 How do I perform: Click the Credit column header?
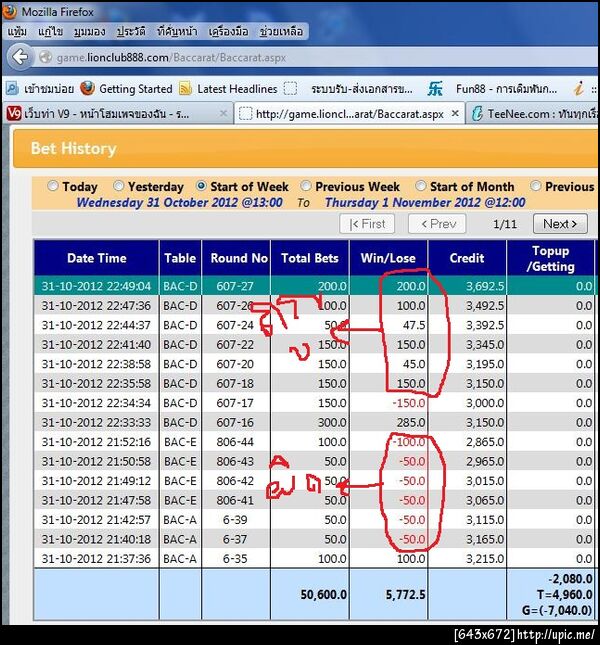click(467, 258)
